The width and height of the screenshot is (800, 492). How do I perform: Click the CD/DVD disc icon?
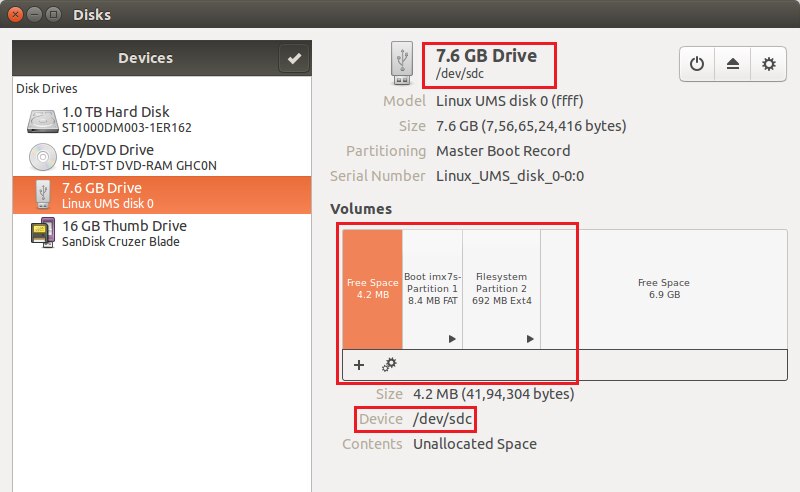(x=43, y=157)
